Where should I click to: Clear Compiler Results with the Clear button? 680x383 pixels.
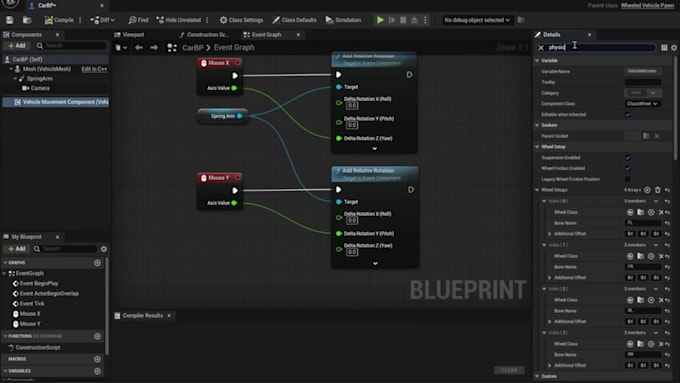509,370
